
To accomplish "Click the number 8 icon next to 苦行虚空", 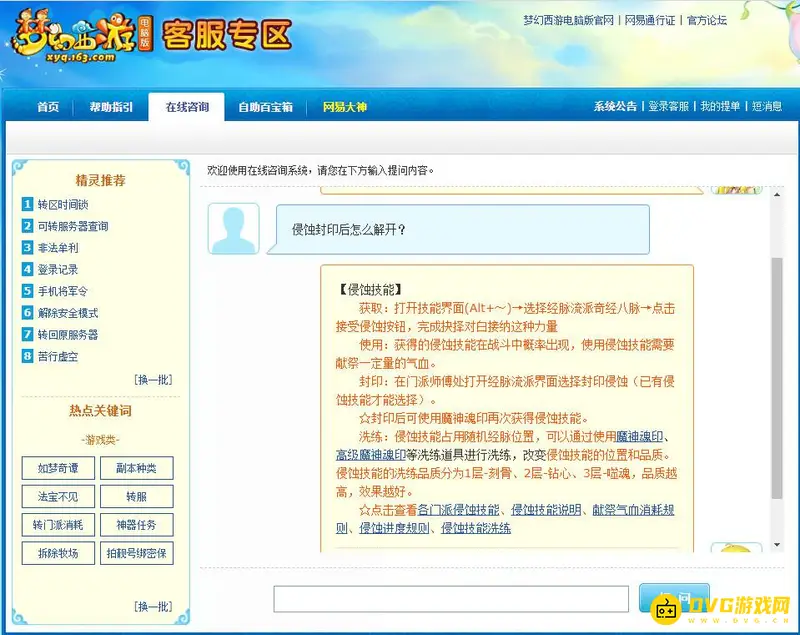I will pyautogui.click(x=27, y=356).
